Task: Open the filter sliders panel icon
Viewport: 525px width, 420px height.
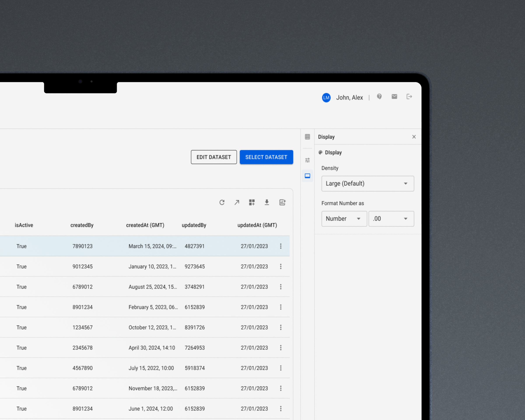Action: pos(307,160)
